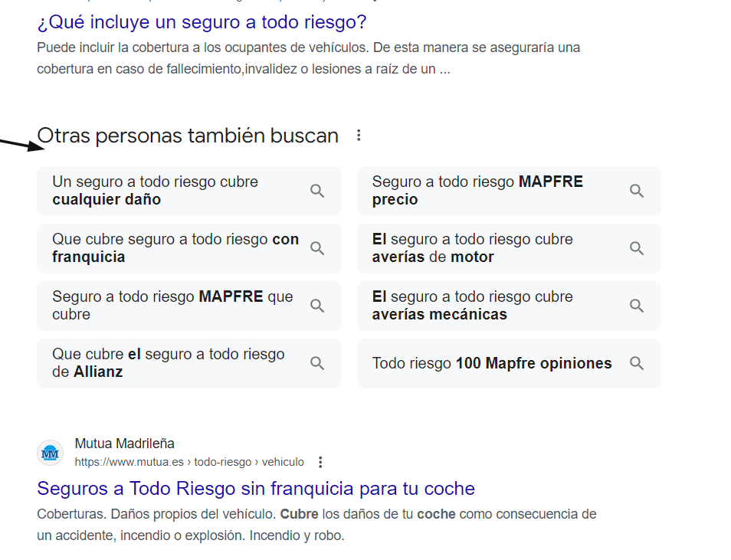Search 'Que cubre el seguro a todo riesgo de Allianz'
Image resolution: width=731 pixels, height=560 pixels.
188,363
